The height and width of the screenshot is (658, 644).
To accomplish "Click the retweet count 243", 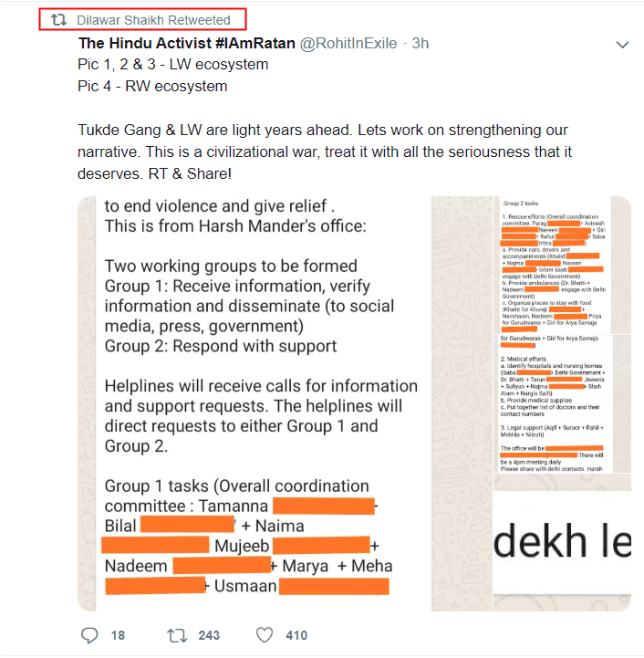I will click(209, 635).
